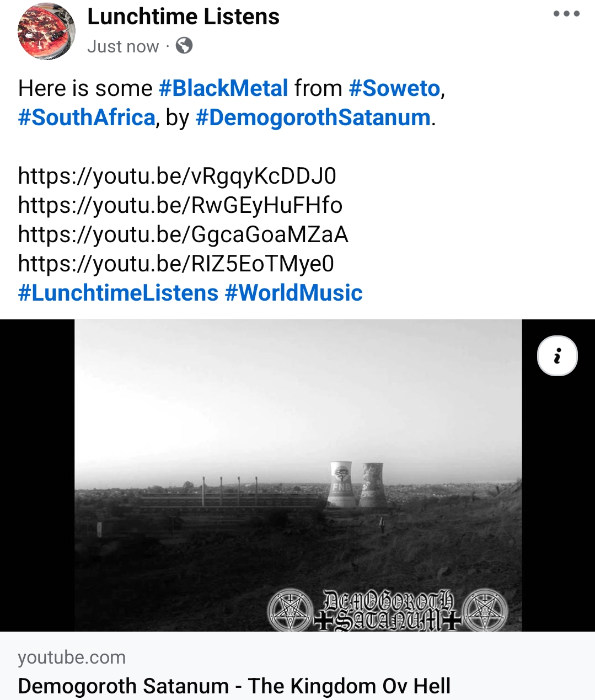Image resolution: width=595 pixels, height=700 pixels.
Task: Open the three-dot post options menu
Action: coord(566,14)
